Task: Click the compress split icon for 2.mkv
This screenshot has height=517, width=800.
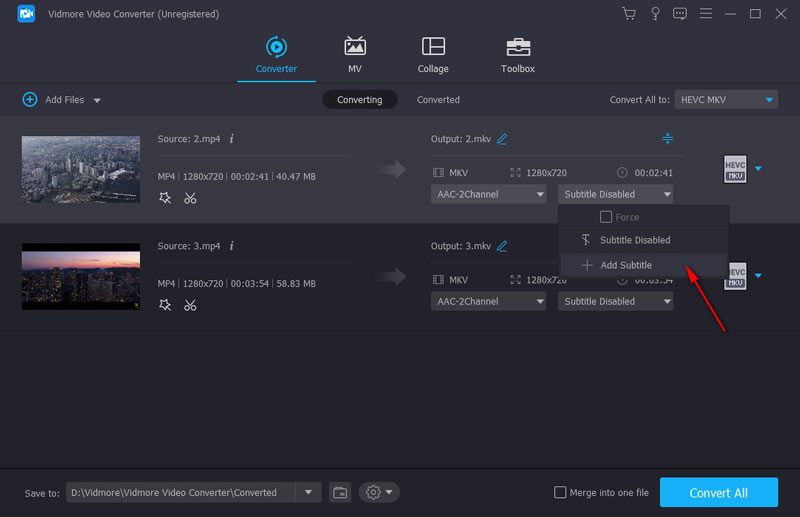Action: click(667, 138)
